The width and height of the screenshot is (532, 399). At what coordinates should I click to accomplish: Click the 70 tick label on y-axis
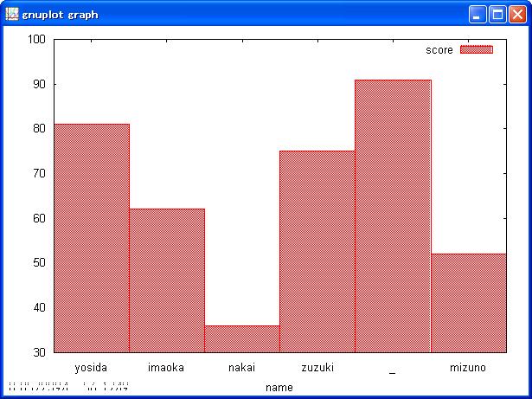coord(39,174)
